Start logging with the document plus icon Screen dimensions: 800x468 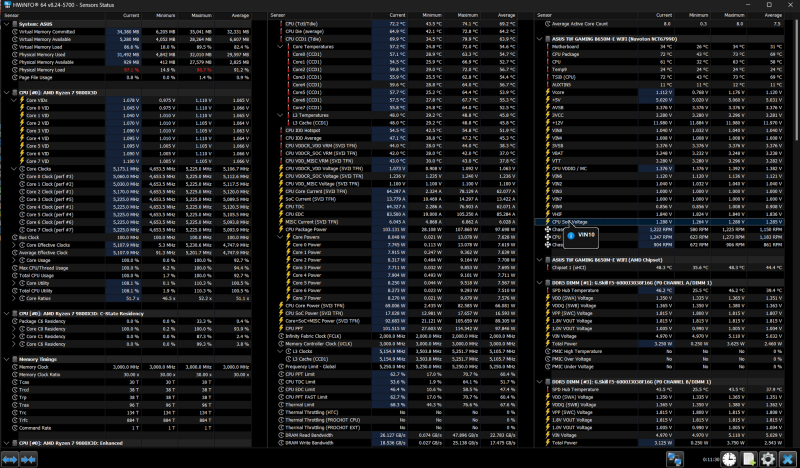coord(748,459)
